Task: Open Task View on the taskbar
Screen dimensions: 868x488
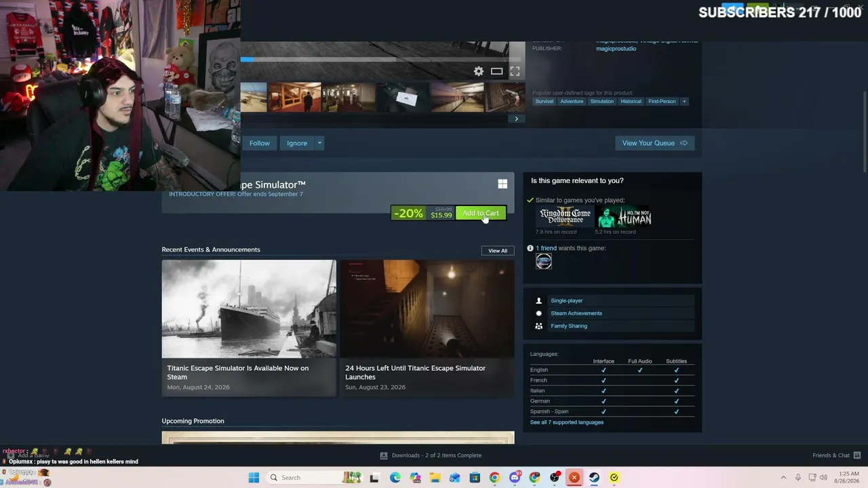Action: pos(374,478)
